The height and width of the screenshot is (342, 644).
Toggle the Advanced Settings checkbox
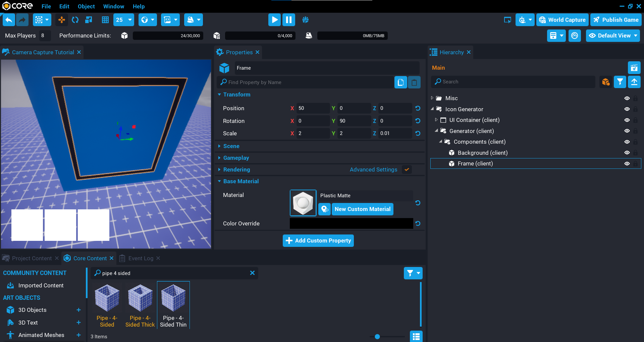point(407,169)
